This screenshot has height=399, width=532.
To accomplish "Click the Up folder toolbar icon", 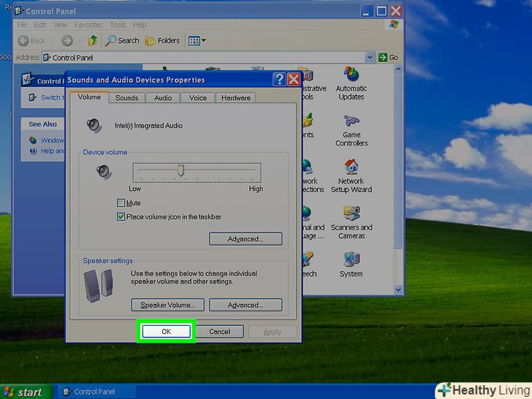I will point(93,40).
